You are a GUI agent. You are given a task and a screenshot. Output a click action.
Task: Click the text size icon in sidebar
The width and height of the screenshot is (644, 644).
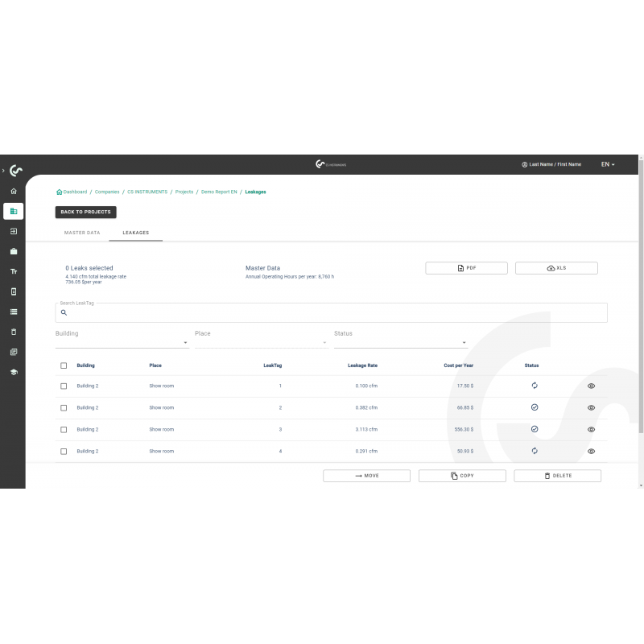pos(13,271)
